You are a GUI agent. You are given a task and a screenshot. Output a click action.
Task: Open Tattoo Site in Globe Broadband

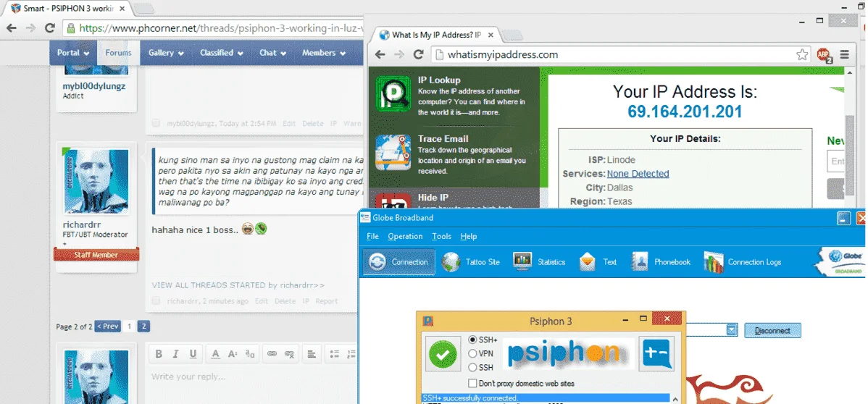pyautogui.click(x=472, y=262)
